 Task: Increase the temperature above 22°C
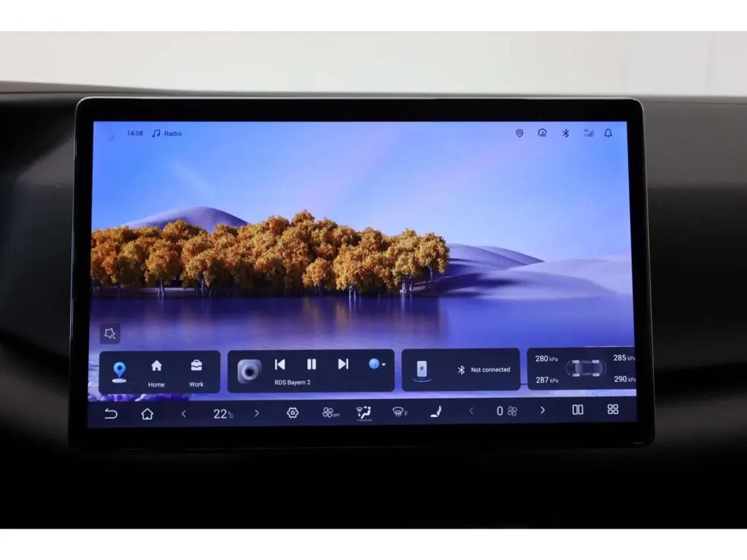click(x=256, y=413)
